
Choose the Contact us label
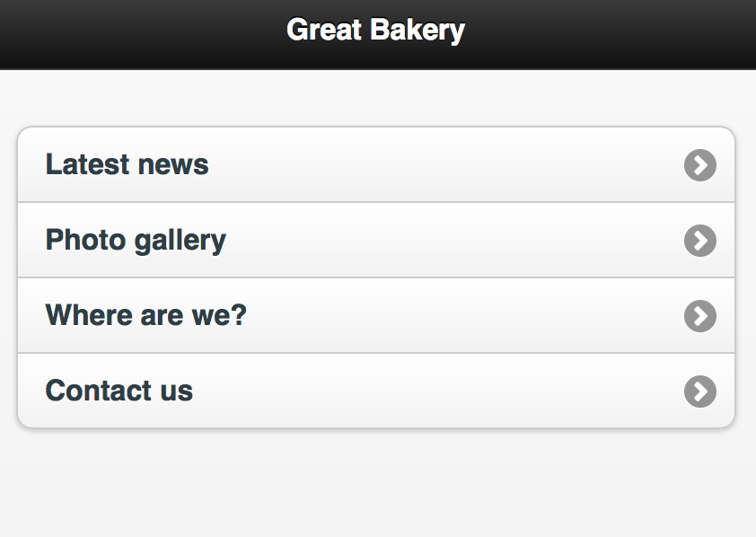tap(119, 391)
